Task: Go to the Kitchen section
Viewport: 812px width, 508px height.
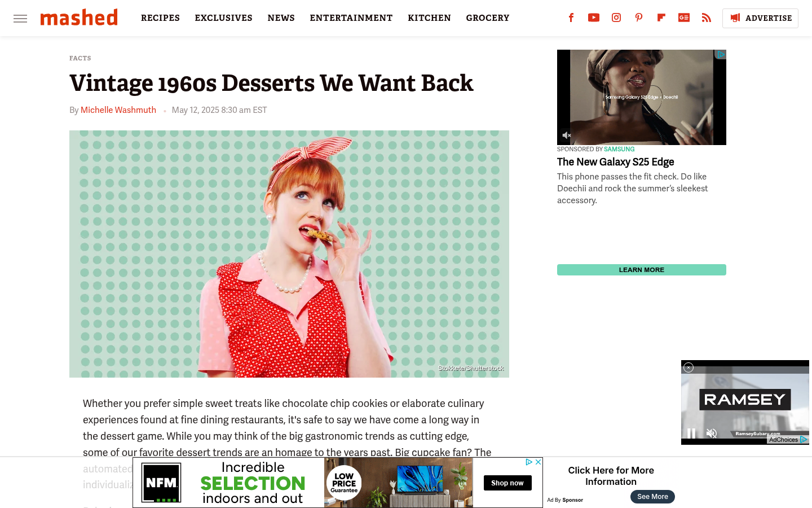Action: (x=429, y=18)
